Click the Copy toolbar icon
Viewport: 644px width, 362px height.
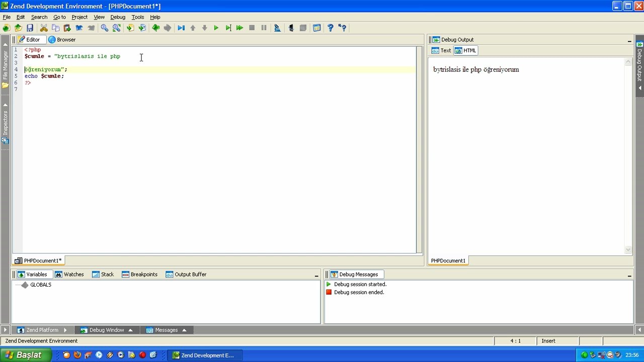(x=55, y=28)
